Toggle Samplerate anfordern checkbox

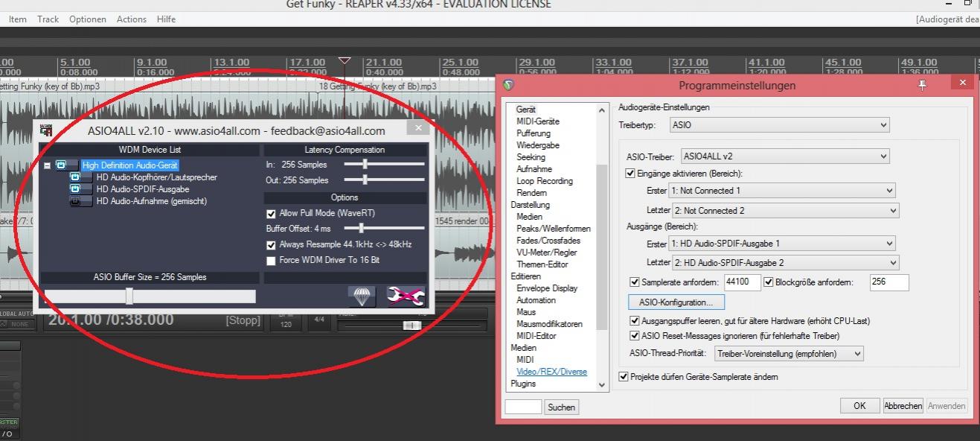point(635,282)
